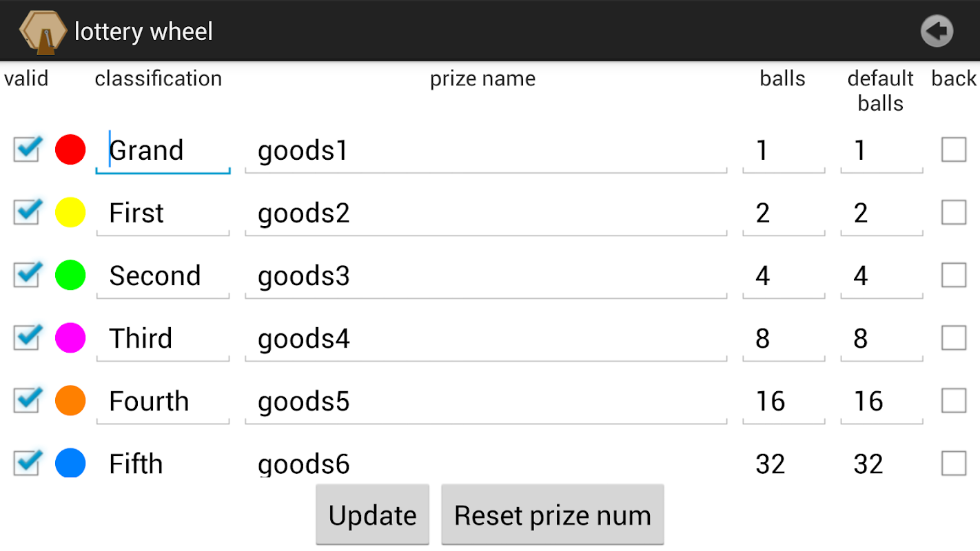The height and width of the screenshot is (551, 980).
Task: Toggle the valid checkbox for Fifth row
Action: pyautogui.click(x=27, y=461)
